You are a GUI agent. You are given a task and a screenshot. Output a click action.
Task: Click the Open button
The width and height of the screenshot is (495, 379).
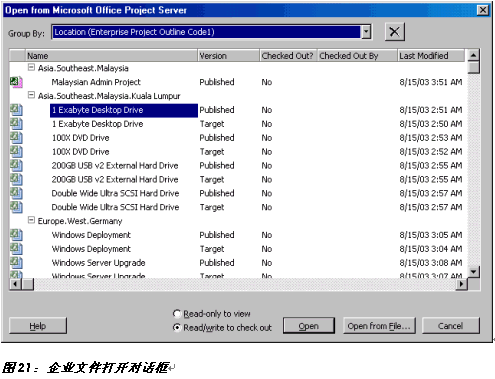point(309,326)
